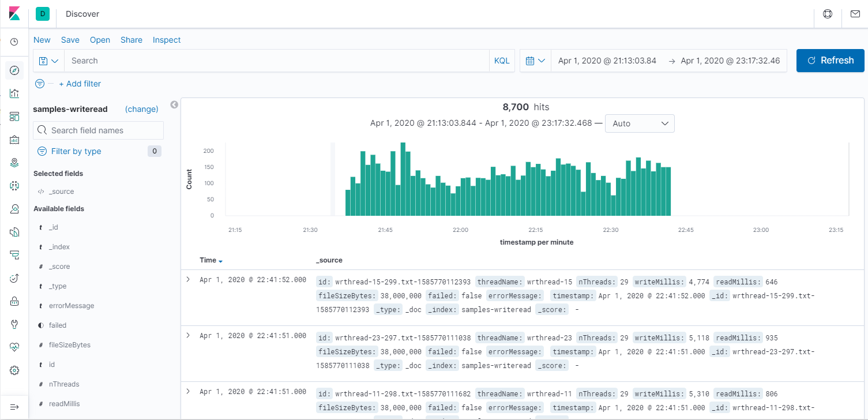Open Visualize in the side navigation

[x=14, y=93]
